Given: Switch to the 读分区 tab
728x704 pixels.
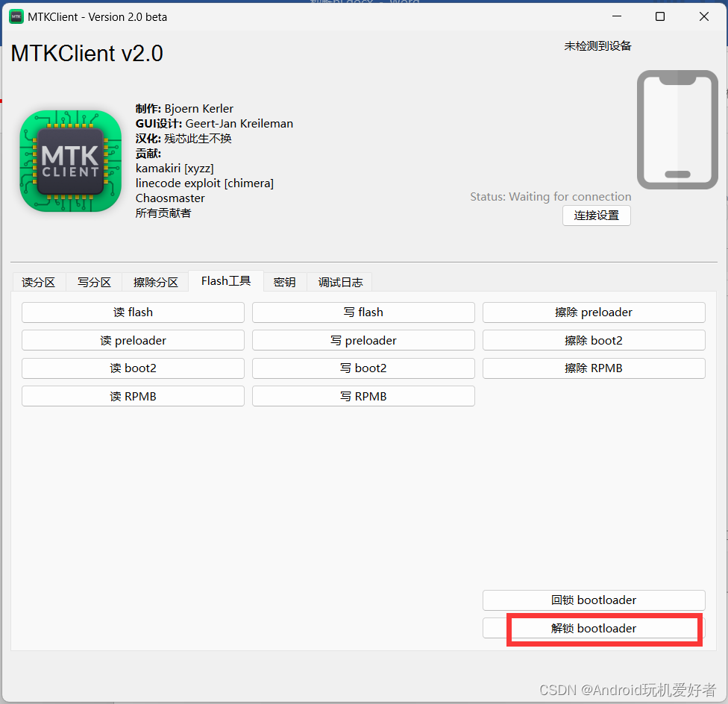Looking at the screenshot, I should pos(39,282).
